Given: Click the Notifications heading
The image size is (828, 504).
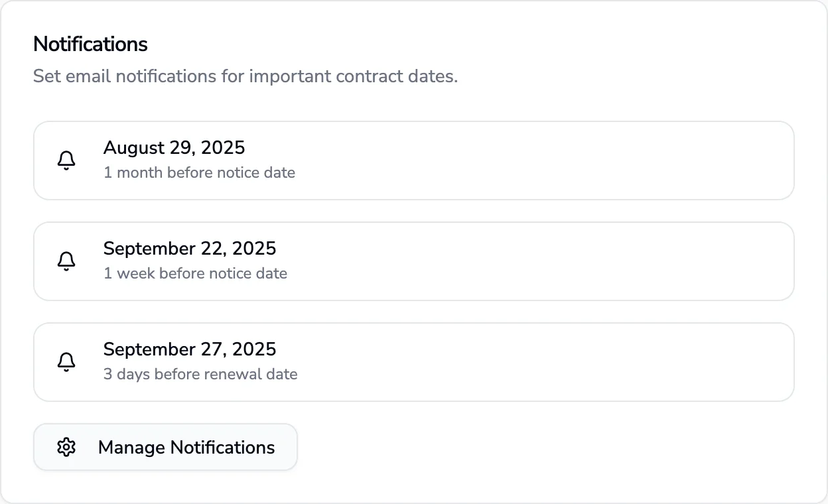Looking at the screenshot, I should pyautogui.click(x=90, y=44).
